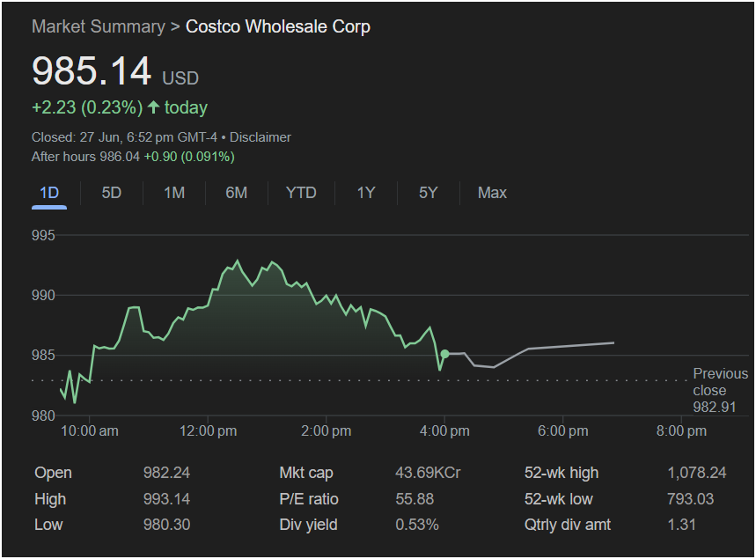Click the P/E ratio label
756x559 pixels.
pyautogui.click(x=309, y=499)
